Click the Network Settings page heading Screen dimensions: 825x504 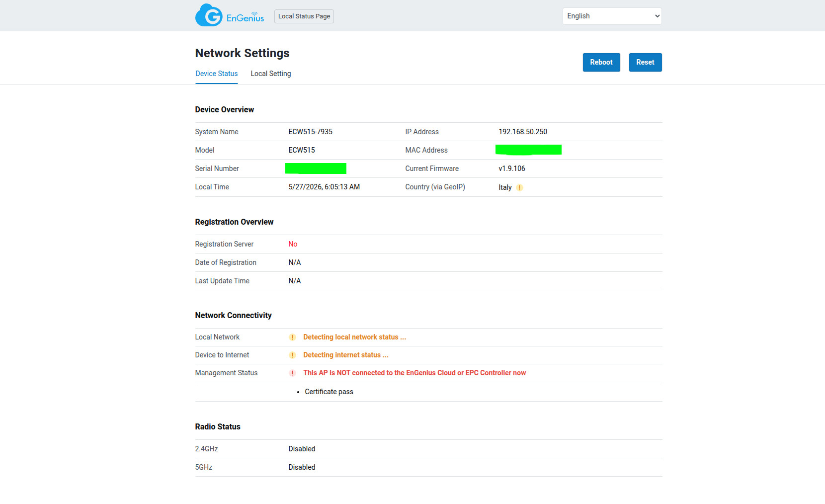[x=242, y=53]
